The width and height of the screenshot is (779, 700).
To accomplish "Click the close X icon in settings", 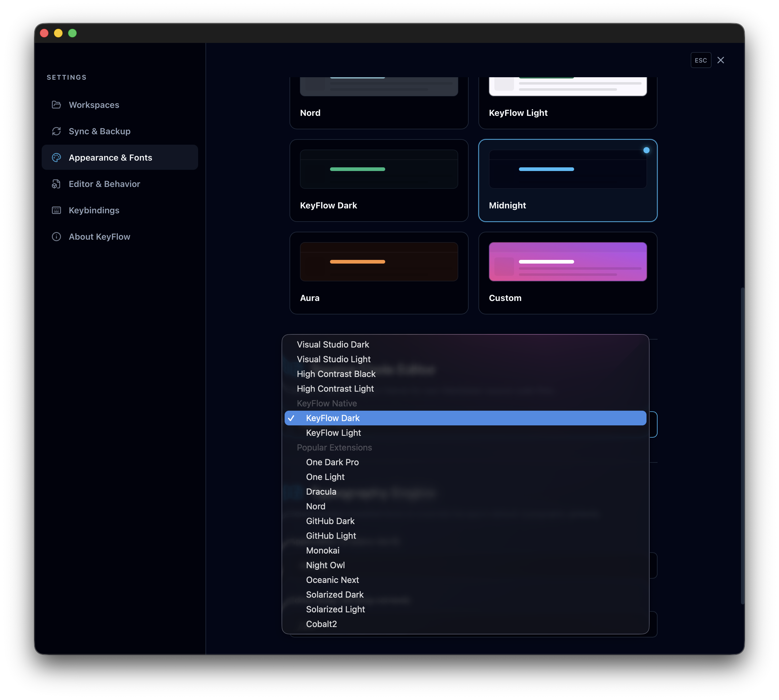I will [721, 60].
